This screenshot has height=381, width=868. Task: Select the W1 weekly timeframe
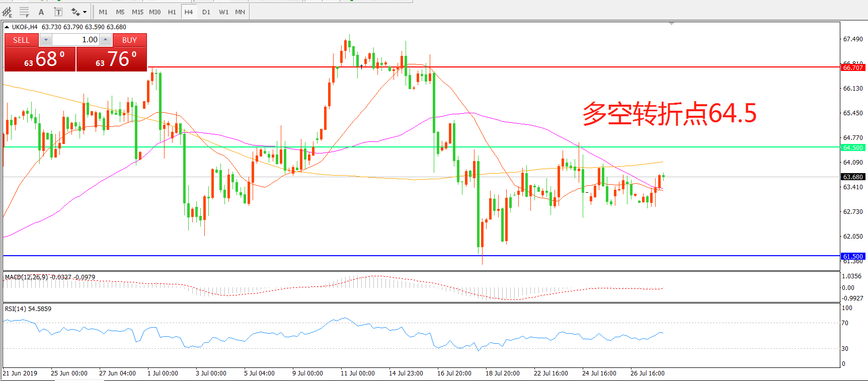coord(223,12)
